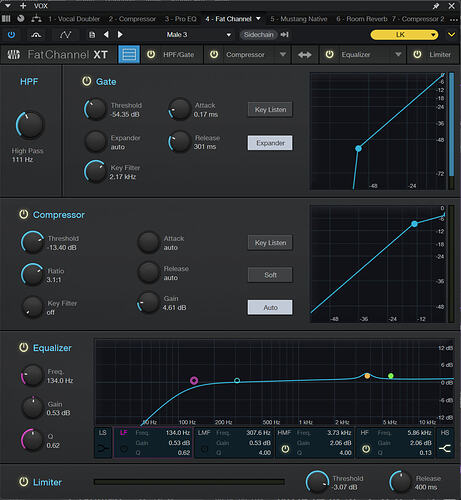461x500 pixels.
Task: Click the Fat Channel view layout icon
Action: 129,54
